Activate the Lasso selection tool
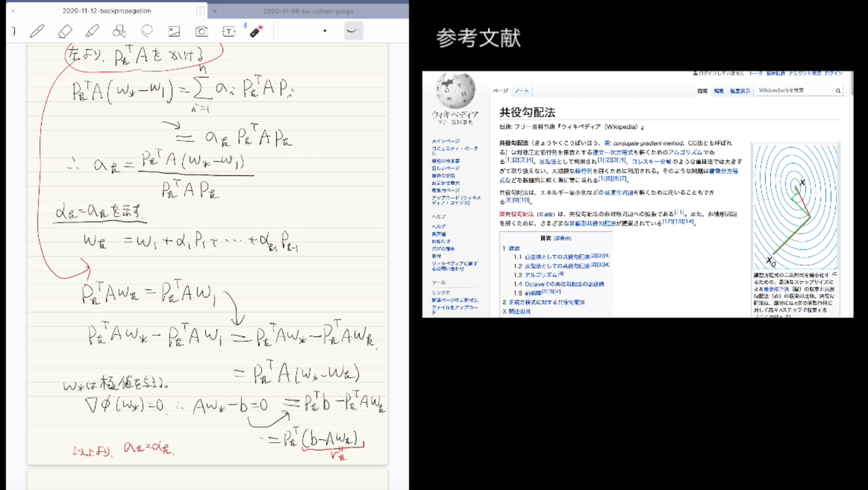 (147, 31)
